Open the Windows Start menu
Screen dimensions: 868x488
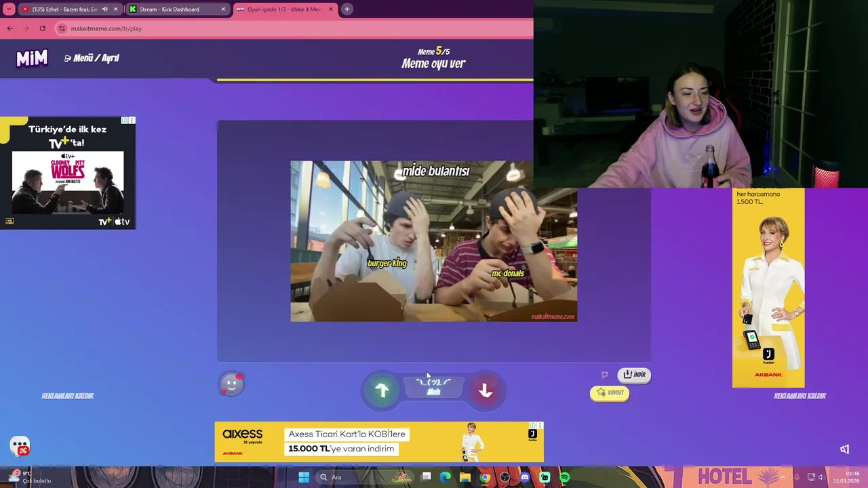pos(304,477)
